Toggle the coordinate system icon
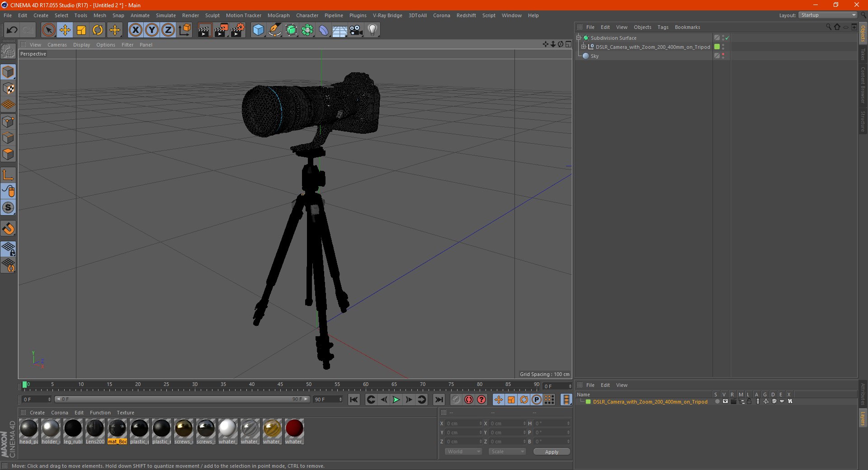Screen dimensions: 868x470 (x=185, y=30)
